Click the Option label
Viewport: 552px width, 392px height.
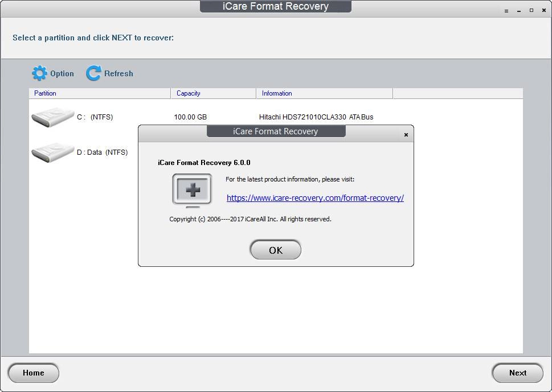click(62, 73)
